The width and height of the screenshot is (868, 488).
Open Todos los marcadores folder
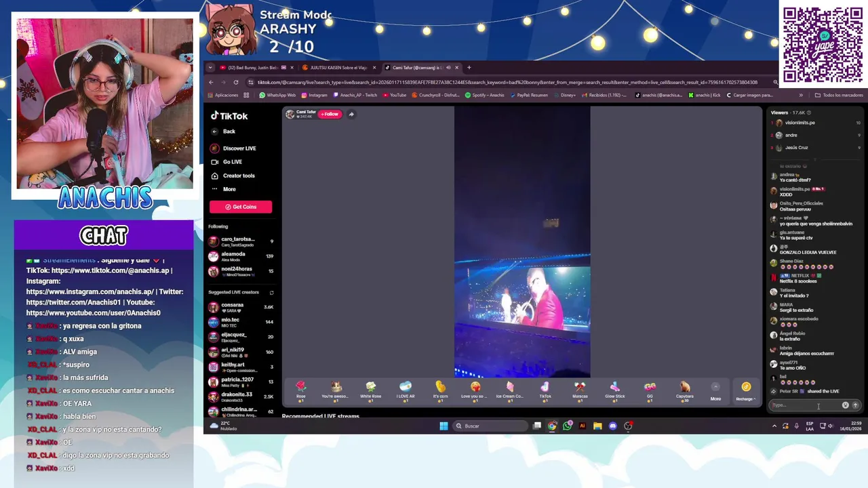[839, 95]
